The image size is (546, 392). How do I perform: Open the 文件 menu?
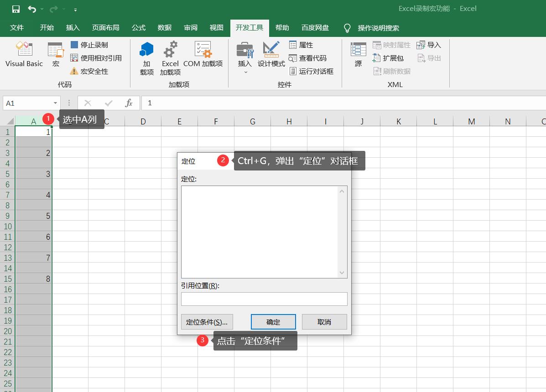(x=17, y=27)
